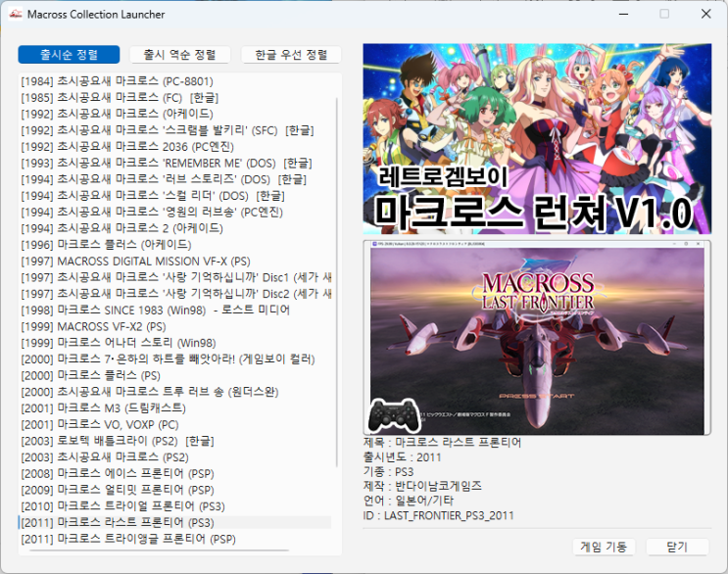Image resolution: width=728 pixels, height=574 pixels.
Task: Choose the 한글 우선 정렬 sort option
Action: coord(291,55)
